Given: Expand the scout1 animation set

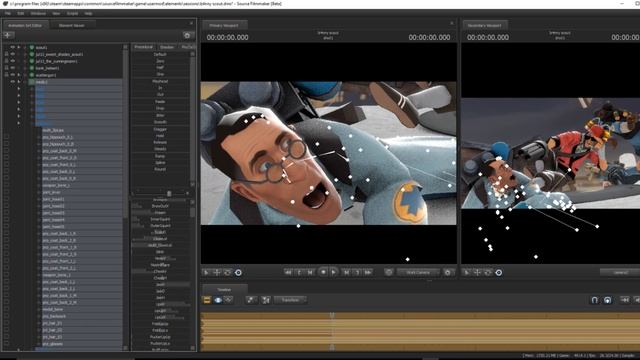Looking at the screenshot, I should pyautogui.click(x=19, y=47).
